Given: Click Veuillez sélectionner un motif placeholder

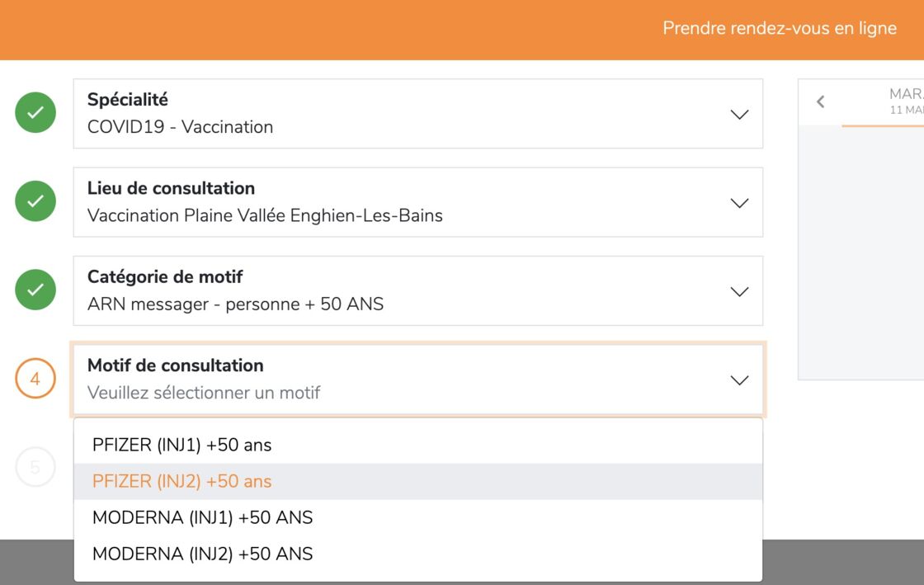Looking at the screenshot, I should point(203,393).
